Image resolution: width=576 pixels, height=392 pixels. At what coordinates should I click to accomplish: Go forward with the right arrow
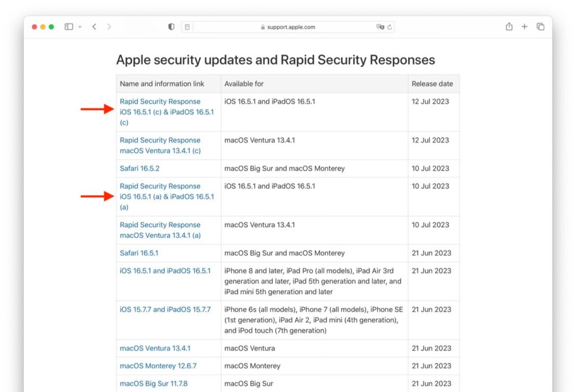tap(109, 27)
